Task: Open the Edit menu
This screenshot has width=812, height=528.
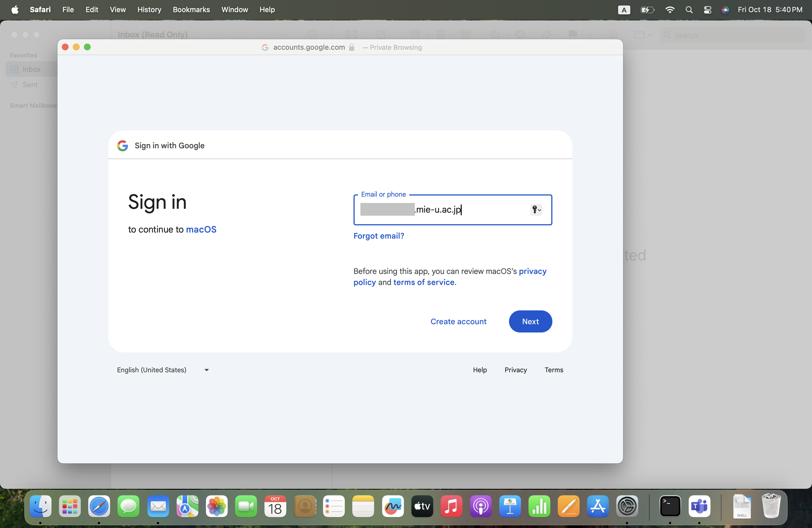Action: coord(92,10)
